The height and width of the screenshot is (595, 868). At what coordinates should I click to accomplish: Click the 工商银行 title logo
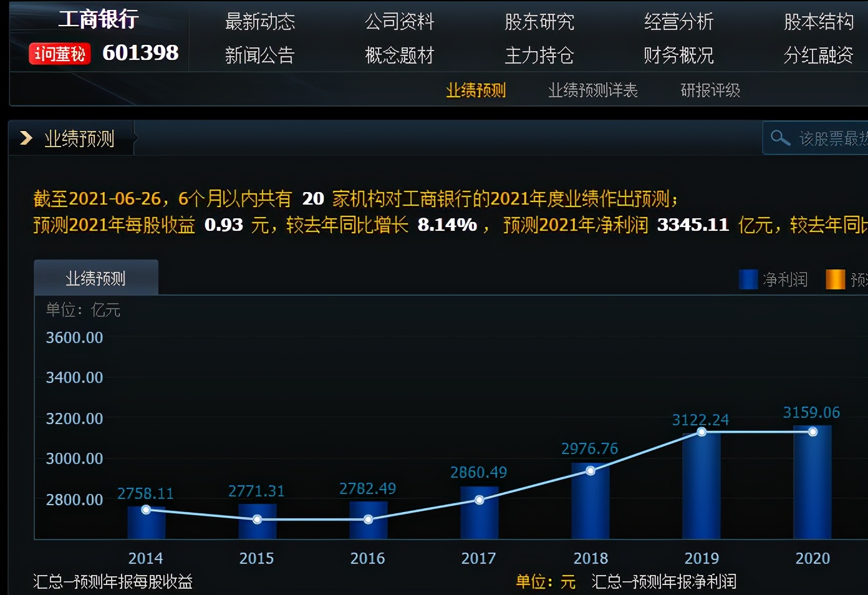pos(97,19)
